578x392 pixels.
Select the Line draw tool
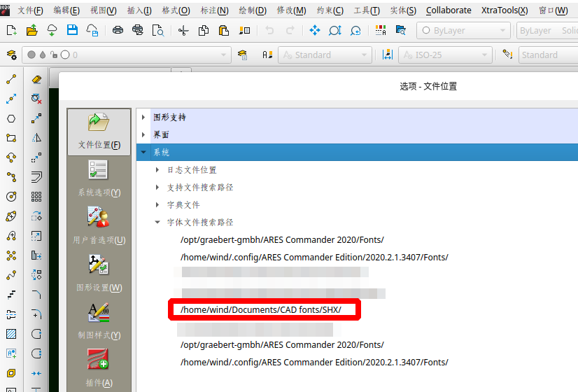tap(11, 79)
